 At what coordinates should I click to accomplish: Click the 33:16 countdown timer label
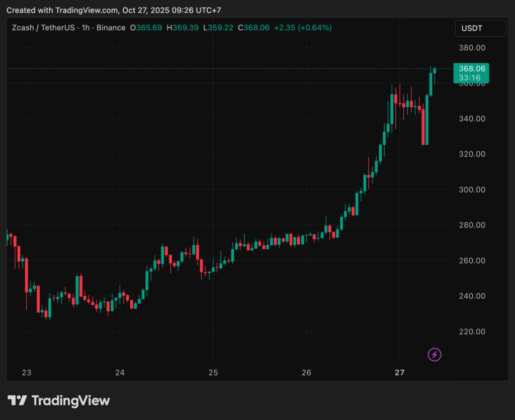click(471, 78)
